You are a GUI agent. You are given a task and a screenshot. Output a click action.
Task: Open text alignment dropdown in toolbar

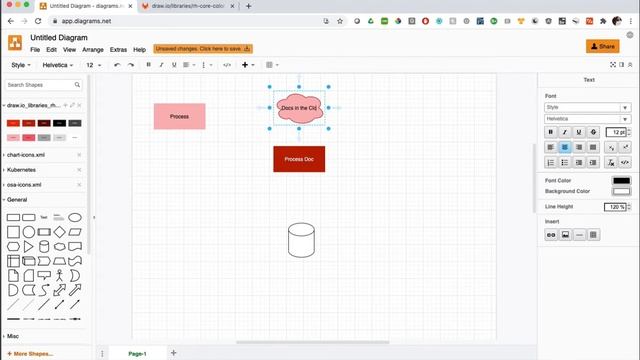click(x=189, y=65)
